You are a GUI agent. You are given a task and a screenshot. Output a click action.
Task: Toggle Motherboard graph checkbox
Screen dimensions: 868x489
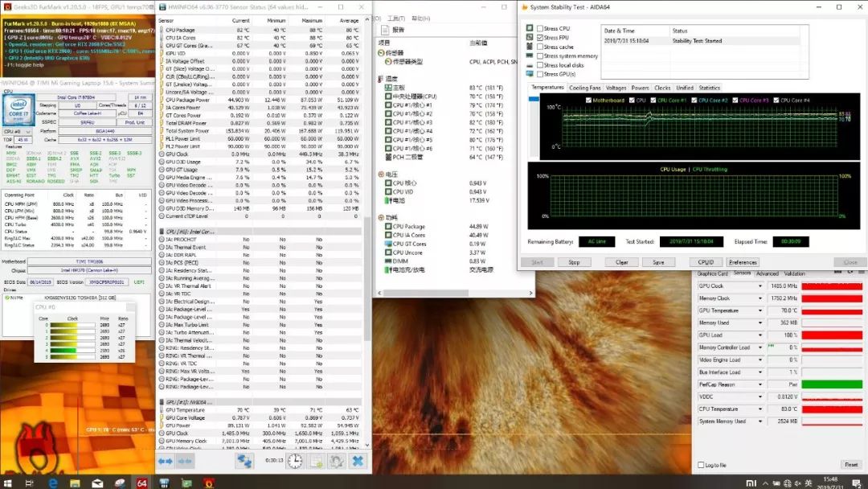click(x=588, y=101)
